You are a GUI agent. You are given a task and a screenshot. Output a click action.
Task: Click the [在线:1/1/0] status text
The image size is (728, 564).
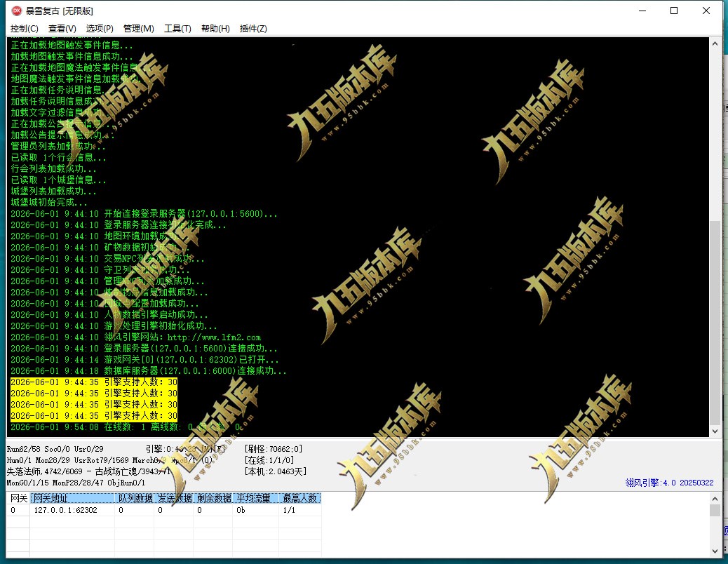(x=269, y=460)
